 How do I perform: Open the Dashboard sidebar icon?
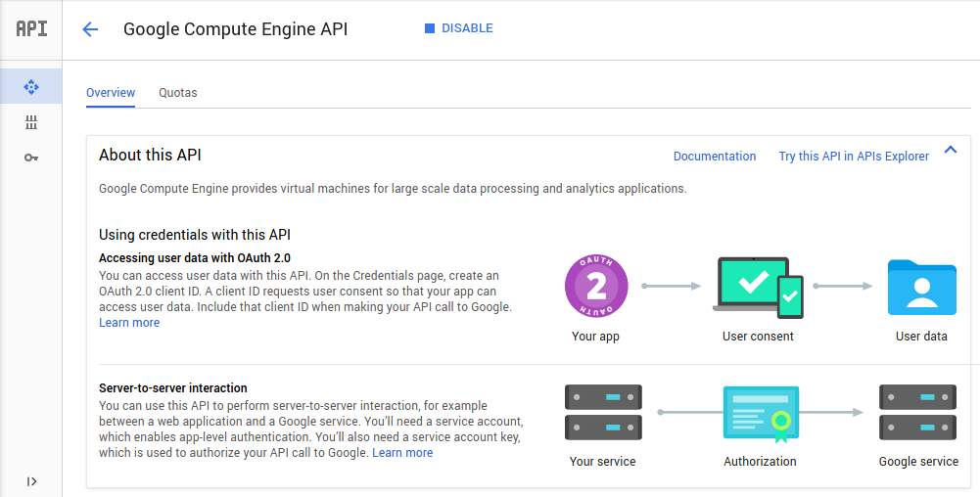(31, 87)
